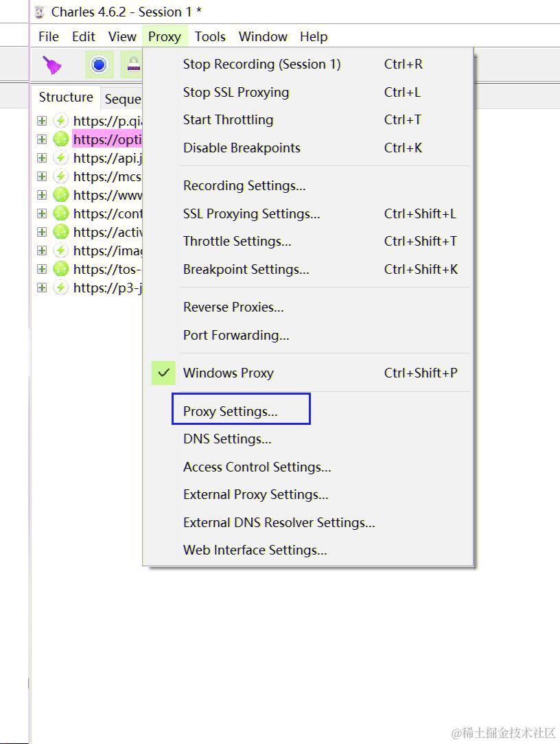The image size is (560, 744).
Task: Open the View menu
Action: [122, 36]
